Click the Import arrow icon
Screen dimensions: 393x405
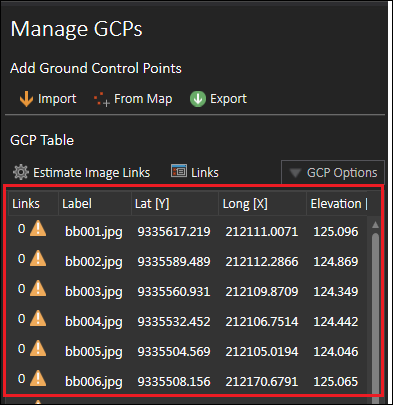click(26, 99)
